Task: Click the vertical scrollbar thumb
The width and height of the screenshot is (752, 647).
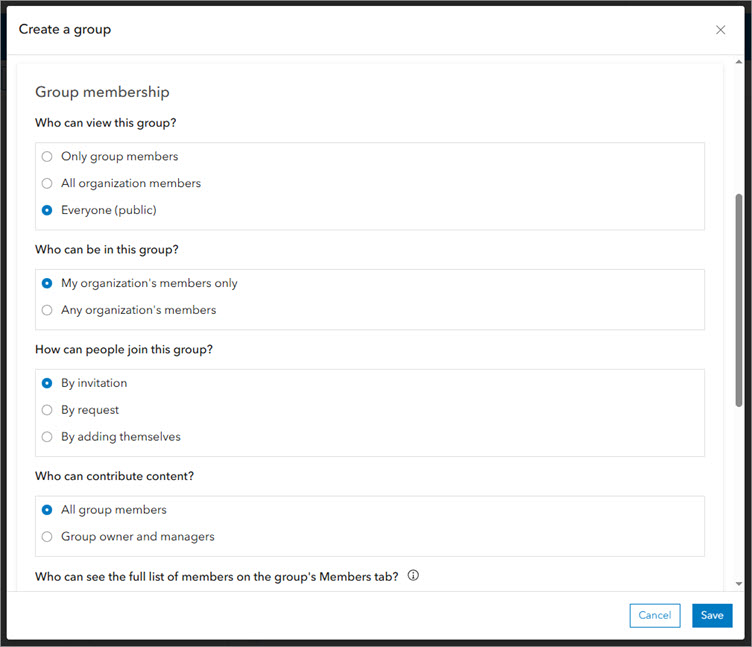Action: [x=739, y=300]
